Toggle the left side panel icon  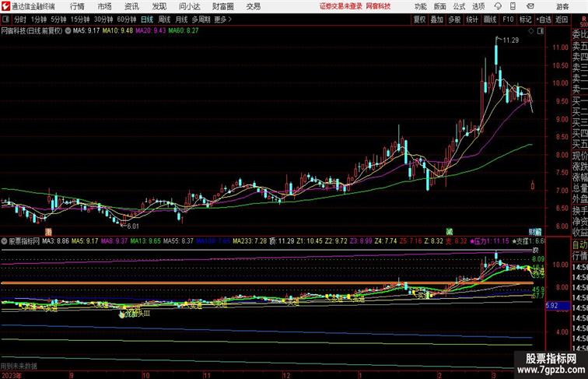point(5,19)
